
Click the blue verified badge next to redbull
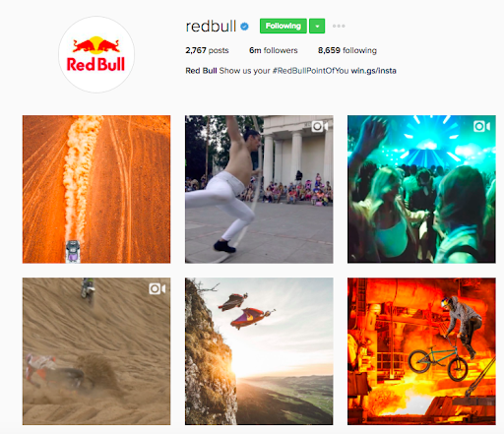click(x=244, y=27)
